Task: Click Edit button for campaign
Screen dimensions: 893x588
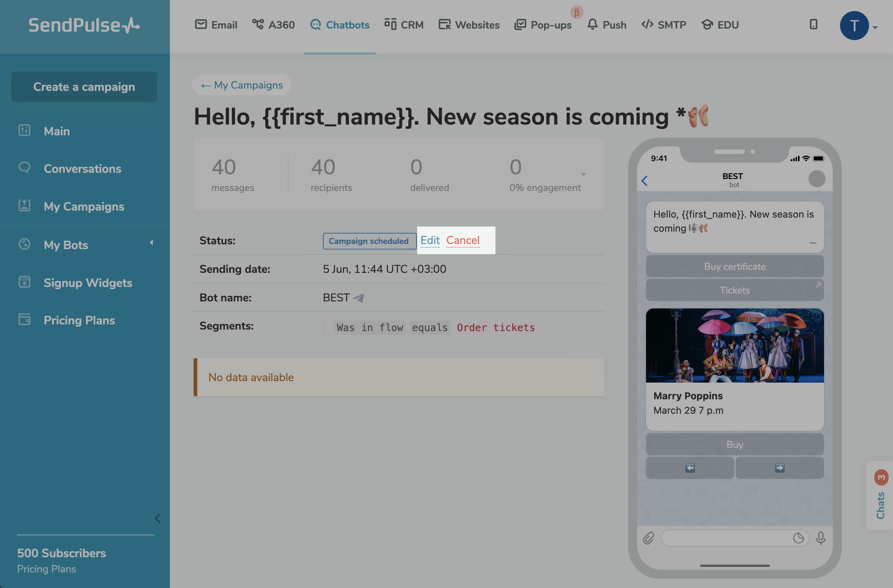Action: [x=430, y=240]
